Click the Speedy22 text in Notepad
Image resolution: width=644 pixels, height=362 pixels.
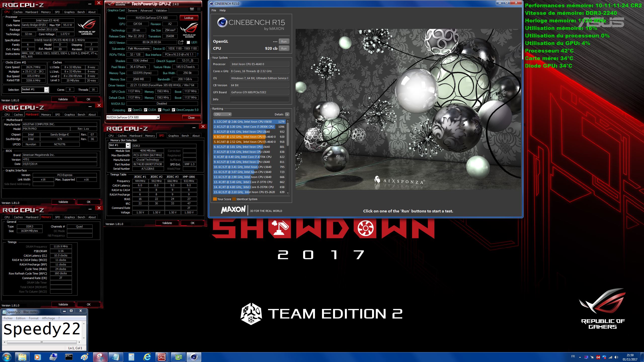click(42, 329)
